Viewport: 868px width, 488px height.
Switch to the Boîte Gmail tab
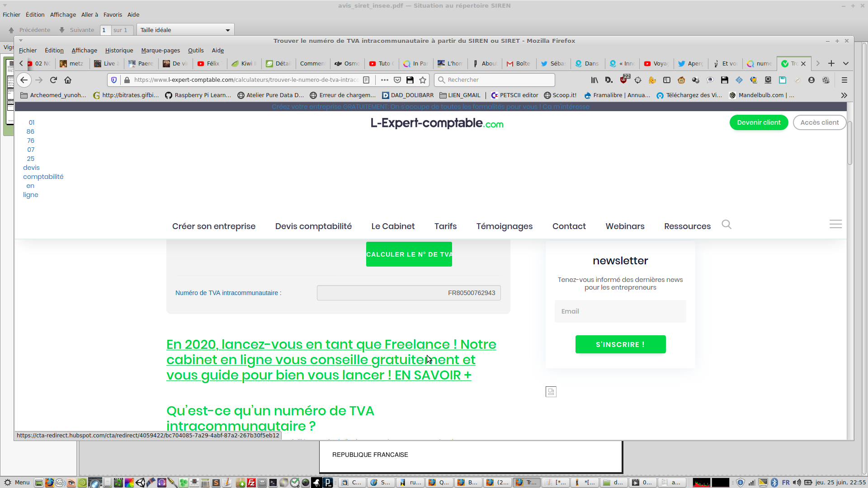tap(518, 64)
